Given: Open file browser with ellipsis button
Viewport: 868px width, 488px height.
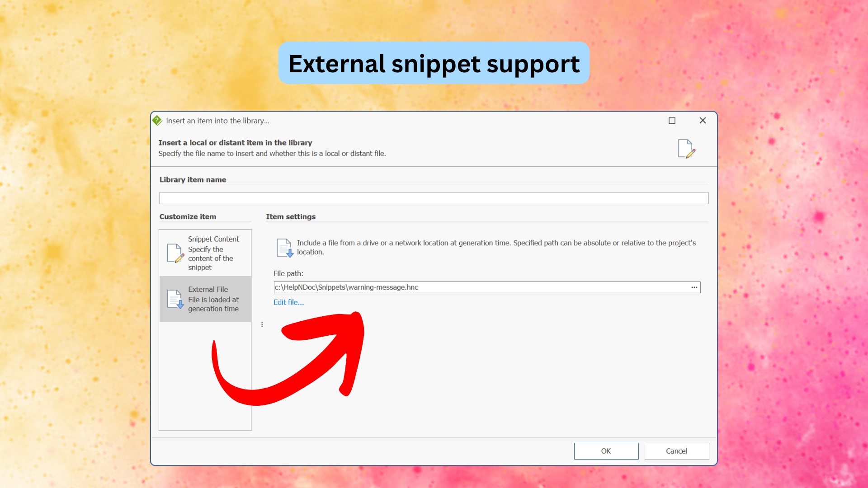Looking at the screenshot, I should coord(694,287).
